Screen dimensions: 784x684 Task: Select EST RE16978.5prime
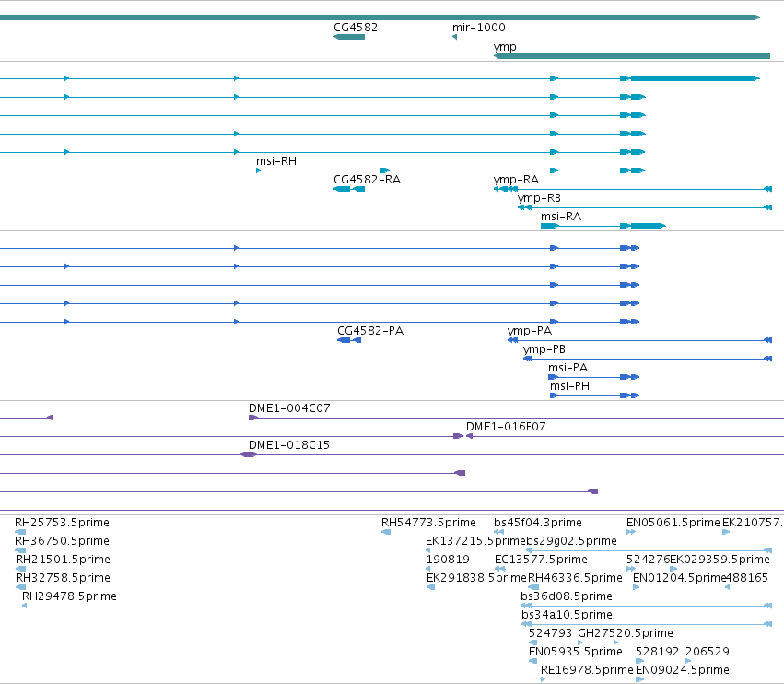(587, 670)
